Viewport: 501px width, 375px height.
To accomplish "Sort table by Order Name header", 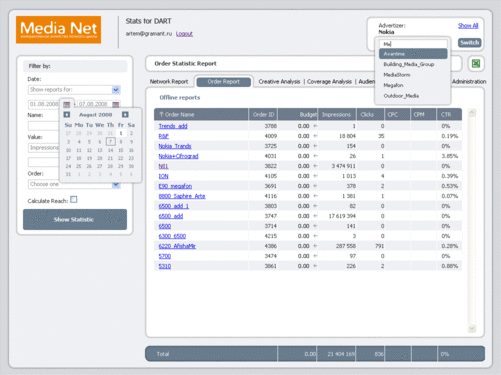I will pos(201,114).
